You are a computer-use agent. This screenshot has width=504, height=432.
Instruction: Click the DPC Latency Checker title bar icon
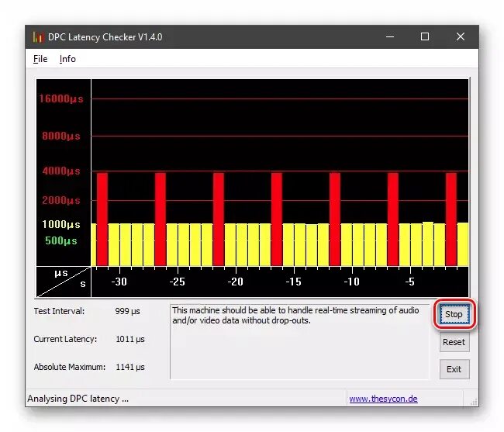(38, 37)
